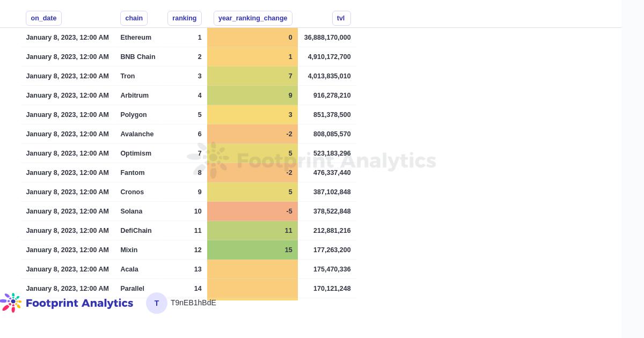Viewport: 644px width, 338px height.
Task: Select the Avalanche chain cell
Action: tap(137, 134)
